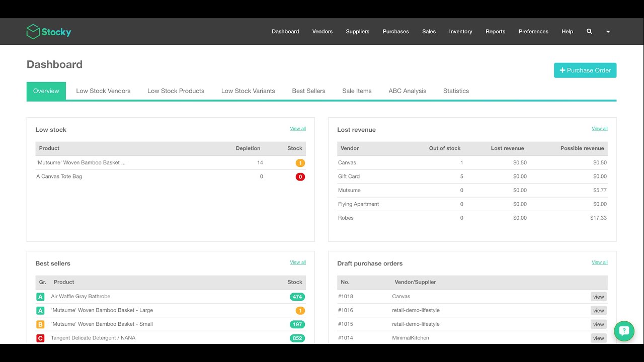
Task: Open the Purchases menu
Action: pyautogui.click(x=396, y=32)
